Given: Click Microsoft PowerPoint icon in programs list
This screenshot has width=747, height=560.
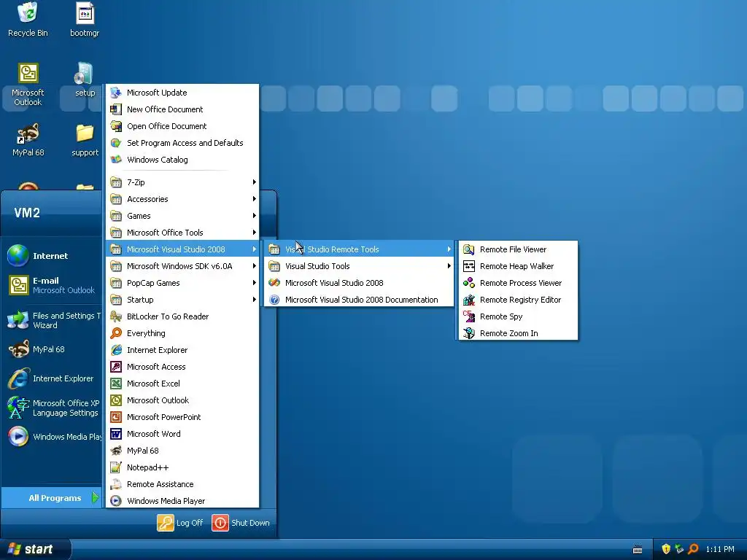Looking at the screenshot, I should tap(116, 417).
